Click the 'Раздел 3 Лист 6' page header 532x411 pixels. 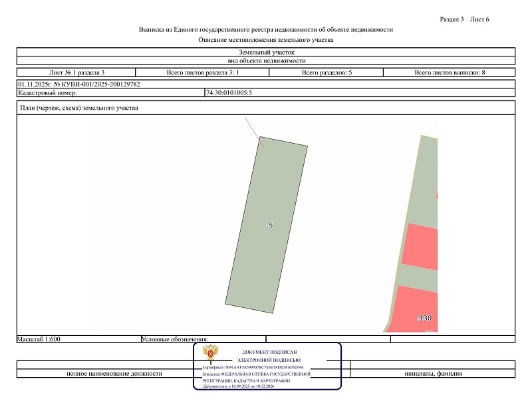pos(464,19)
